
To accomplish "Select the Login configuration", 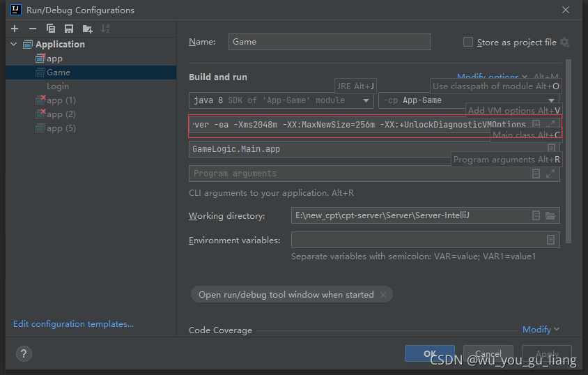I will coord(58,86).
